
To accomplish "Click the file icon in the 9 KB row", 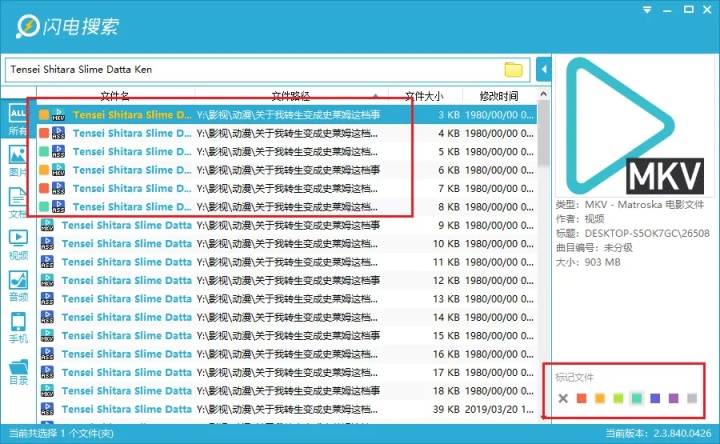I will point(47,225).
